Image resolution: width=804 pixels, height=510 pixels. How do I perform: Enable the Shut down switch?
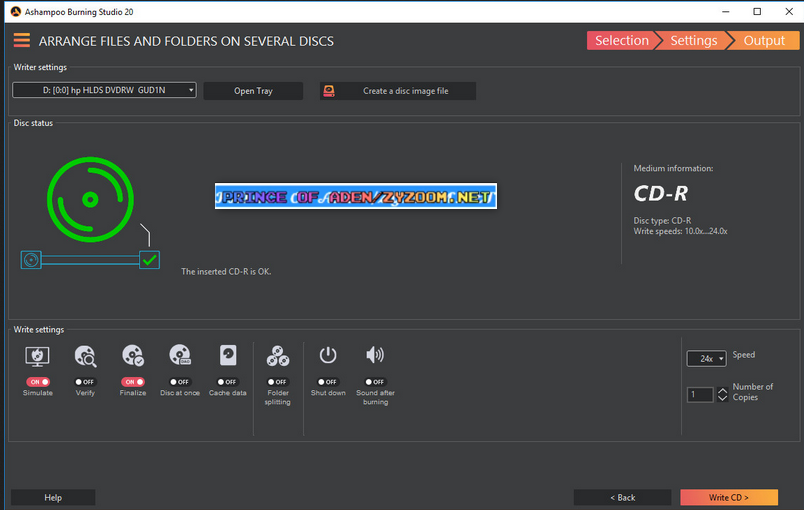coord(328,382)
